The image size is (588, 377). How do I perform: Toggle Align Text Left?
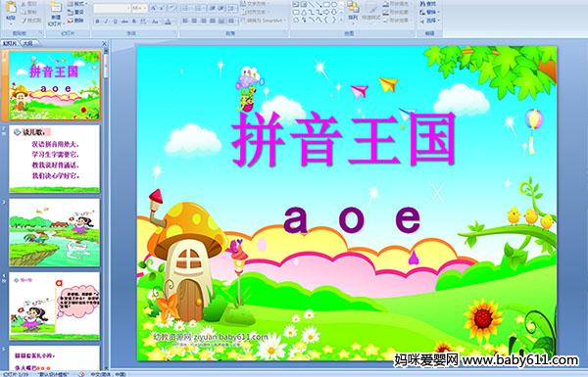click(185, 21)
